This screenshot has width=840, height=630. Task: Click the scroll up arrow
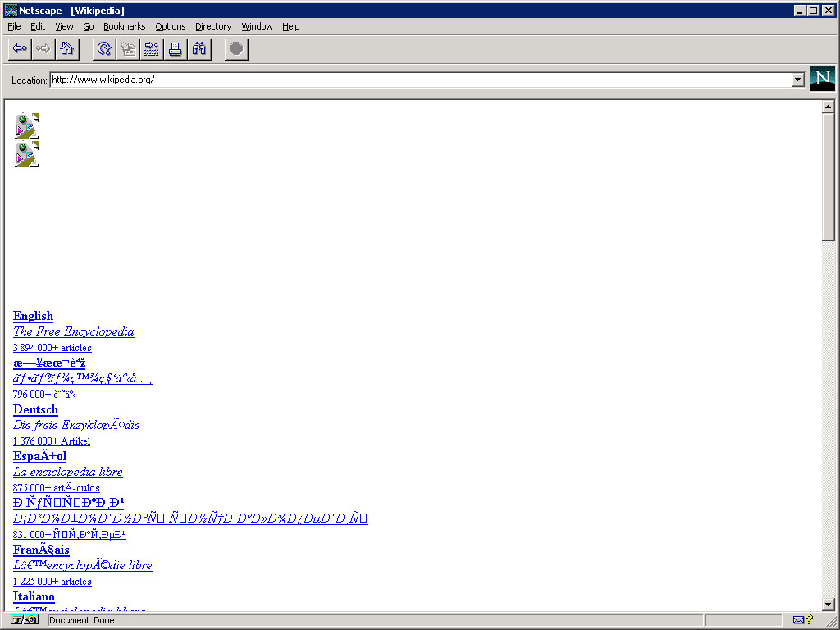pos(829,107)
